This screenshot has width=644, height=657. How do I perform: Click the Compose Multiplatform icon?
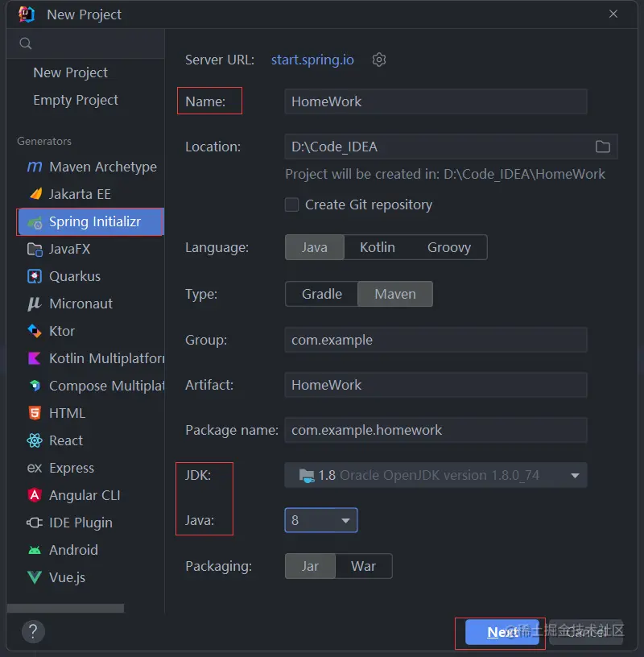pos(35,386)
